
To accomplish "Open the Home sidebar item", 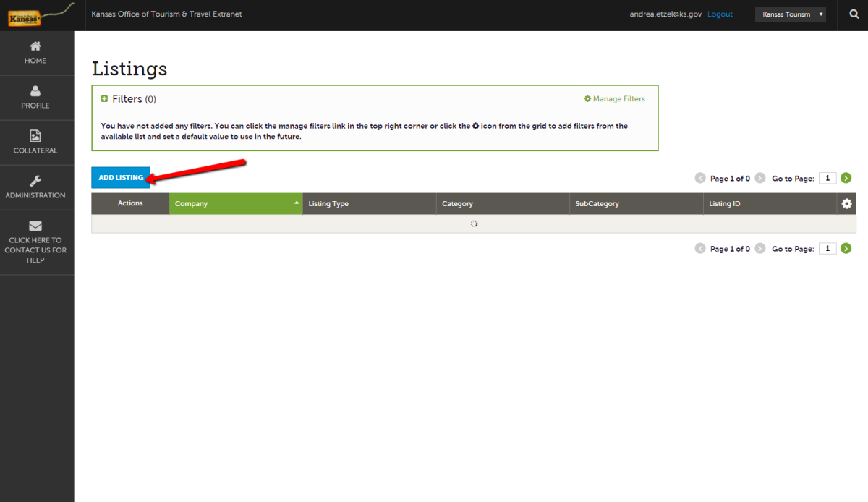I will tap(37, 53).
